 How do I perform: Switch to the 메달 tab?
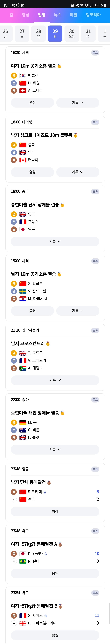pos(73,15)
